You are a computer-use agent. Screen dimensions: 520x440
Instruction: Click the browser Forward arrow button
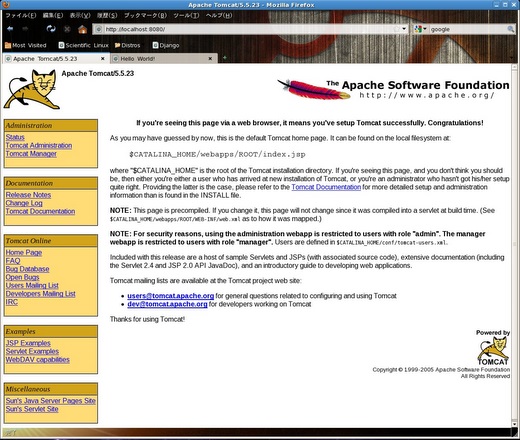pos(25,29)
